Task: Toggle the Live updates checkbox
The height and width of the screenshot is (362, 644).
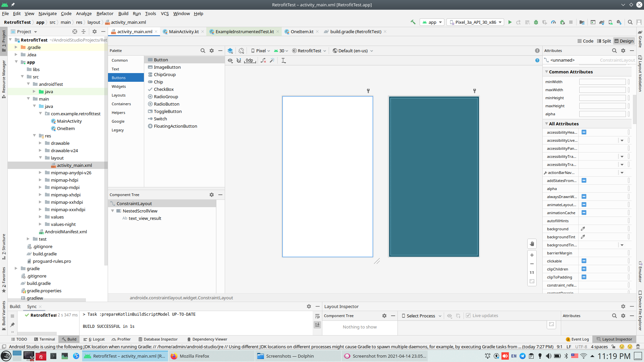Action: click(x=468, y=316)
